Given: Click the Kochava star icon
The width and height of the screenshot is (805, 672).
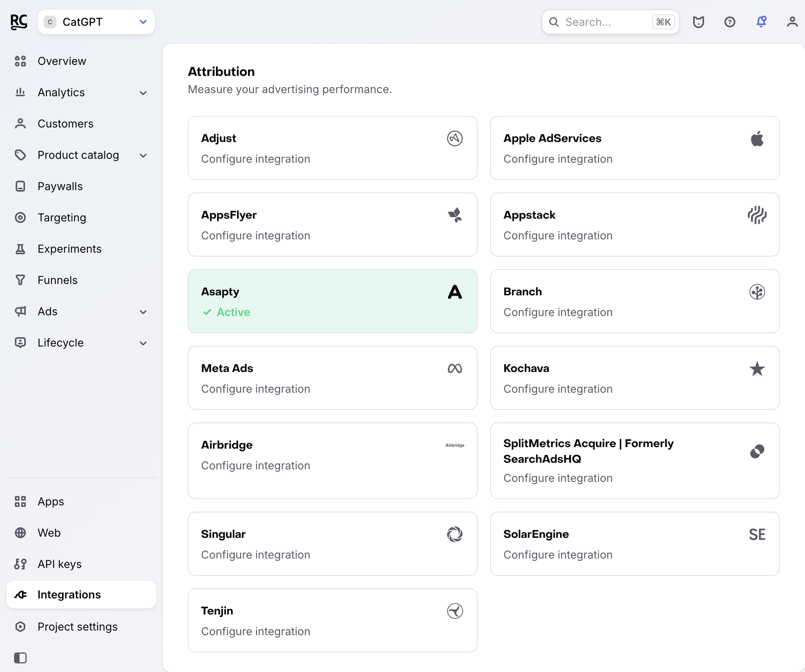Looking at the screenshot, I should (757, 368).
